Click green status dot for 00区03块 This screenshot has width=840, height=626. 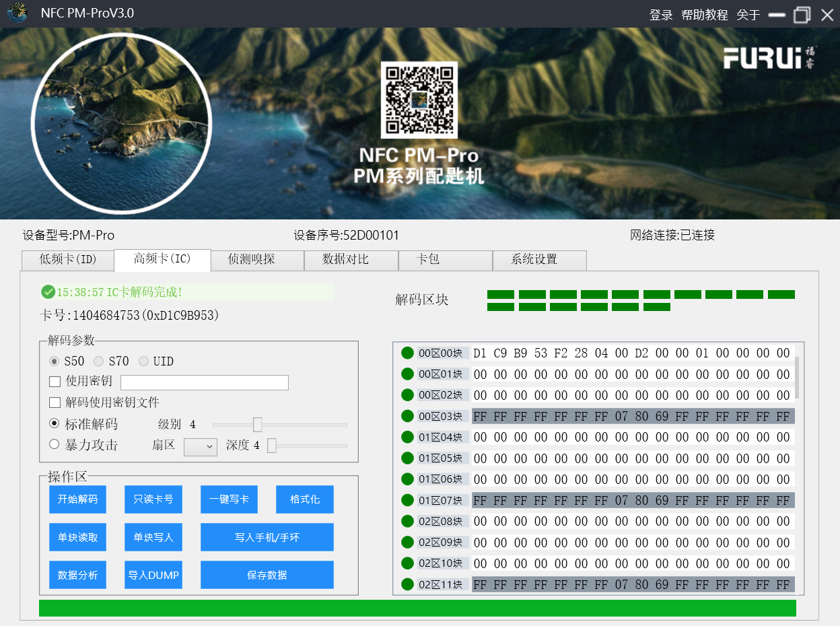click(x=407, y=416)
